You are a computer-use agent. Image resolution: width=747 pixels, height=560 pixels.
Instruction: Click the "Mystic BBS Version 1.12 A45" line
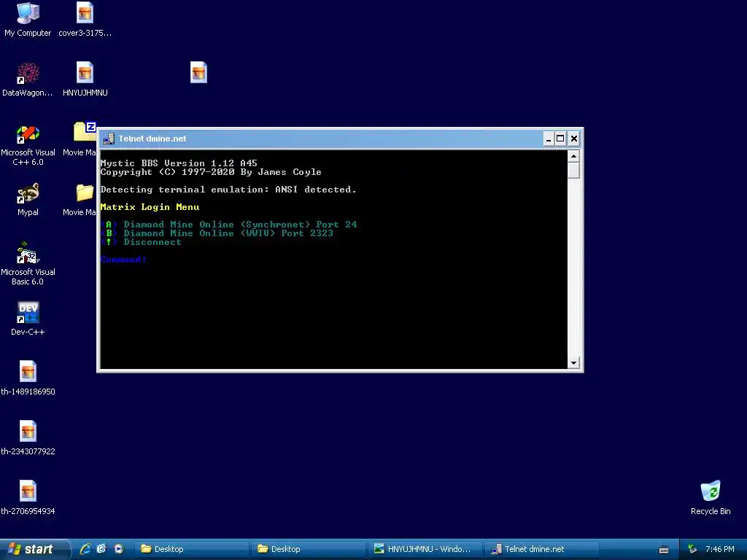tap(179, 163)
